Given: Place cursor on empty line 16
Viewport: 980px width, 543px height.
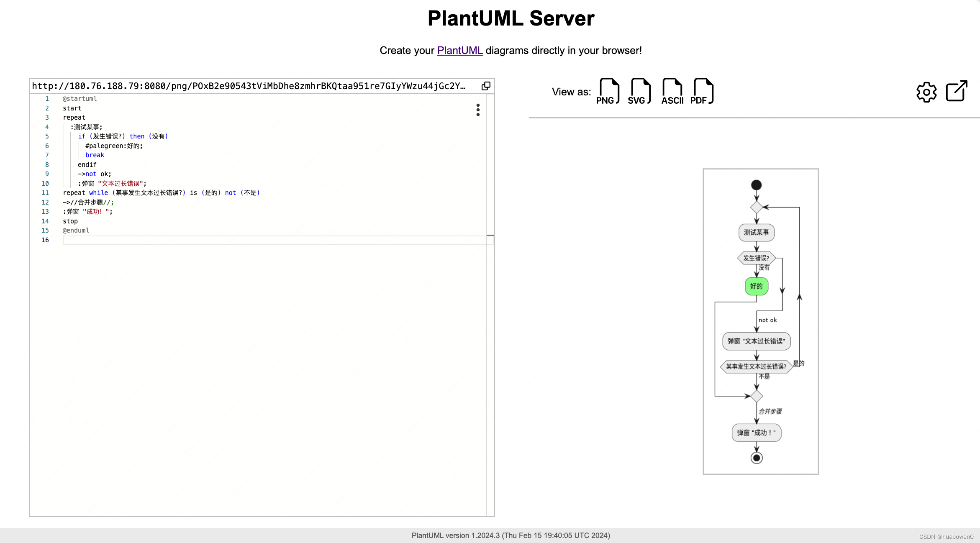Looking at the screenshot, I should click(x=126, y=240).
